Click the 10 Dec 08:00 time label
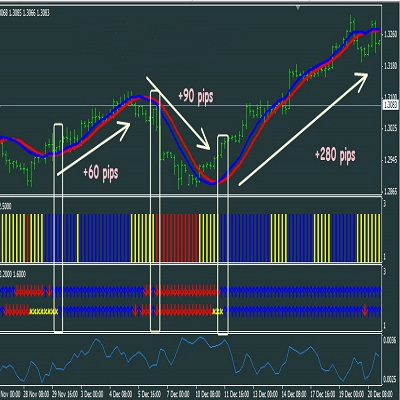The image size is (400, 400). click(209, 394)
